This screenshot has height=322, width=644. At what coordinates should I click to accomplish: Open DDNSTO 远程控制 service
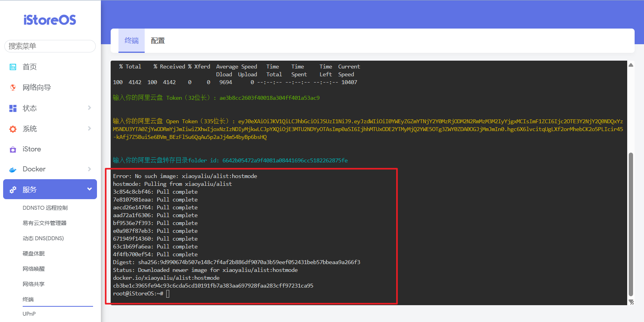45,208
